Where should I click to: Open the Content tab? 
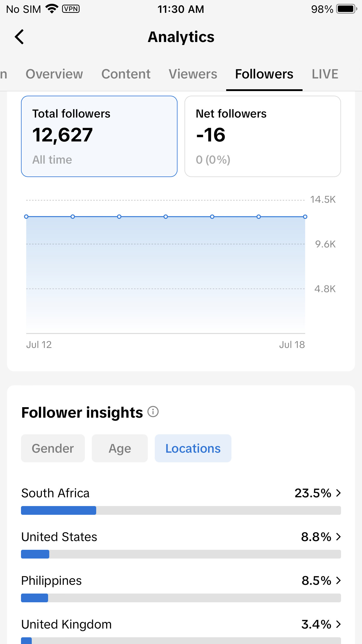tap(126, 74)
